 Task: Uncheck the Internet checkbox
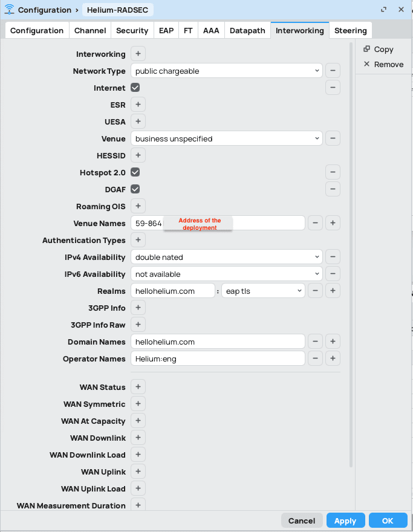click(x=135, y=88)
